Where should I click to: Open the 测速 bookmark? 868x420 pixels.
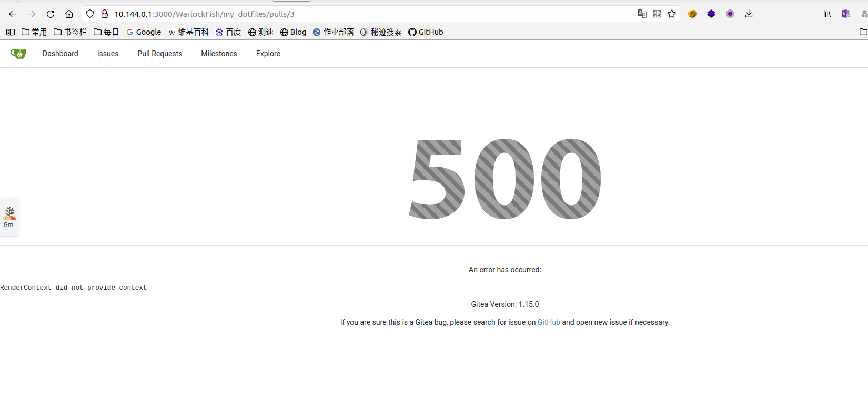[x=261, y=32]
